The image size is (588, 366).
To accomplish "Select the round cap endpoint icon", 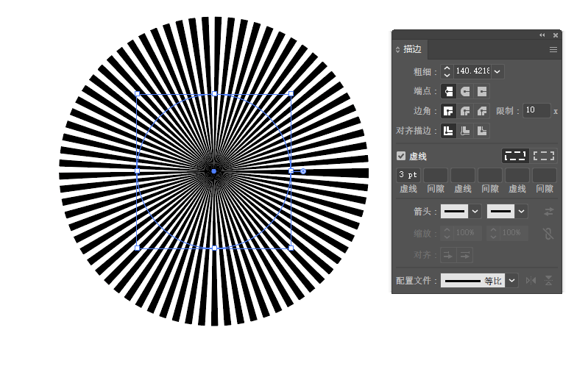I will (465, 92).
